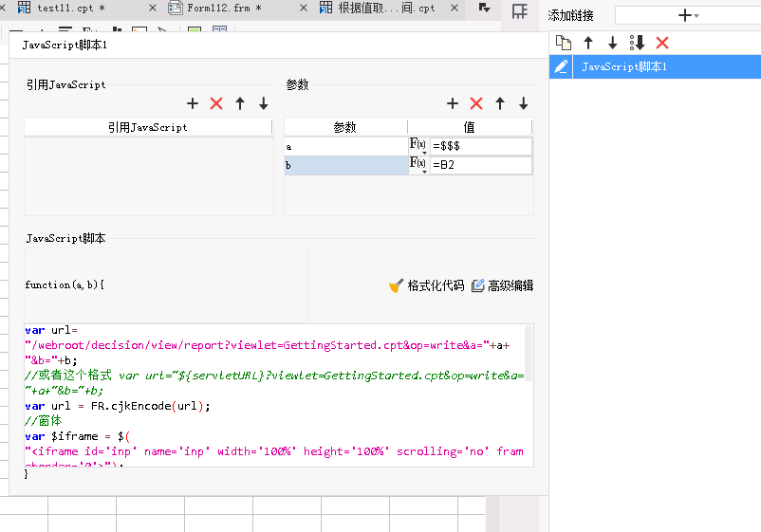The height and width of the screenshot is (532, 761).
Task: Click inside the JavaScript code editor
Action: coord(274,395)
